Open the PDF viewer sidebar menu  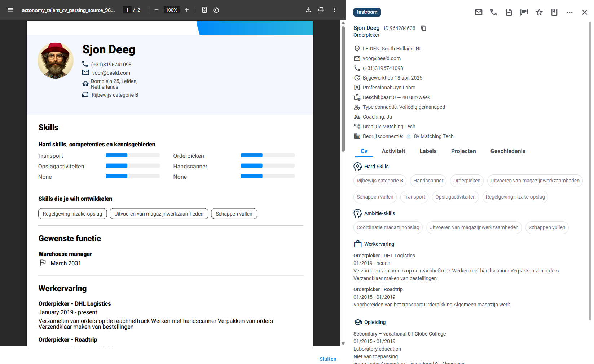tap(10, 10)
